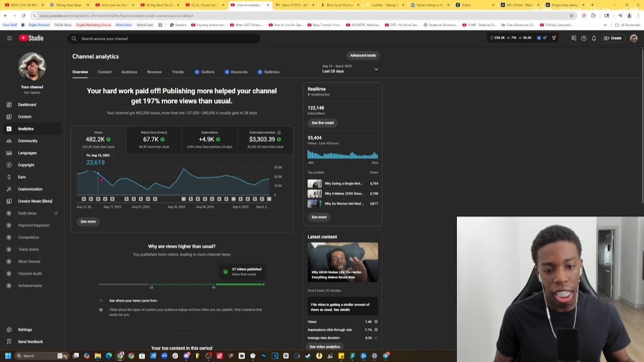This screenshot has height=362, width=644.
Task: Open Earn in the sidebar
Action: 32,177
